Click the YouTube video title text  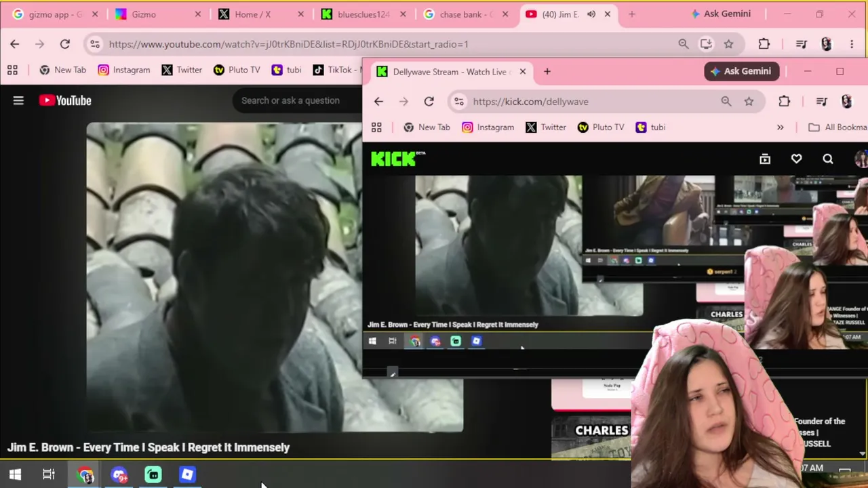tap(149, 447)
